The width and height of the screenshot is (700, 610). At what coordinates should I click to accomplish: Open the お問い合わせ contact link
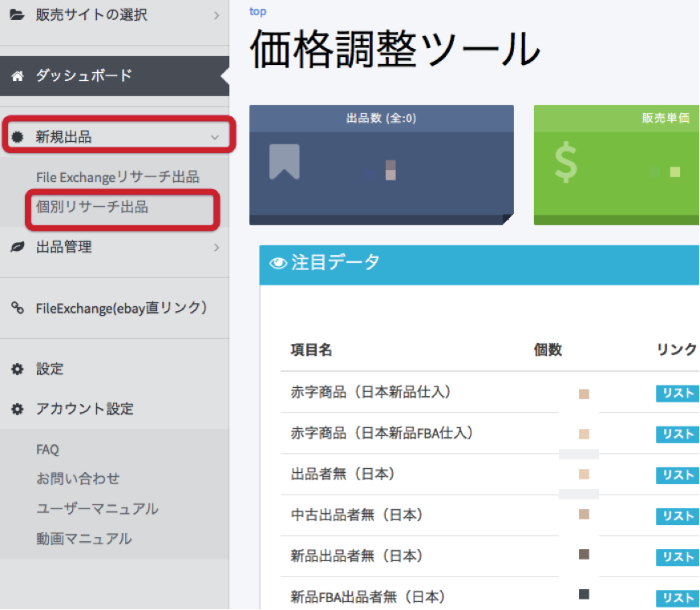coord(78,479)
